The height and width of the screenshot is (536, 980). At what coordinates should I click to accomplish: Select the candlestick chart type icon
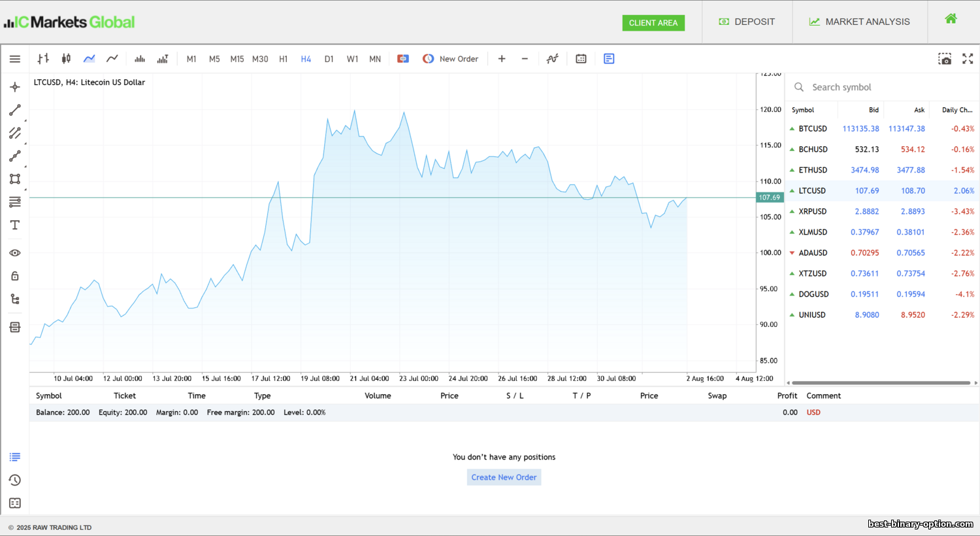66,59
